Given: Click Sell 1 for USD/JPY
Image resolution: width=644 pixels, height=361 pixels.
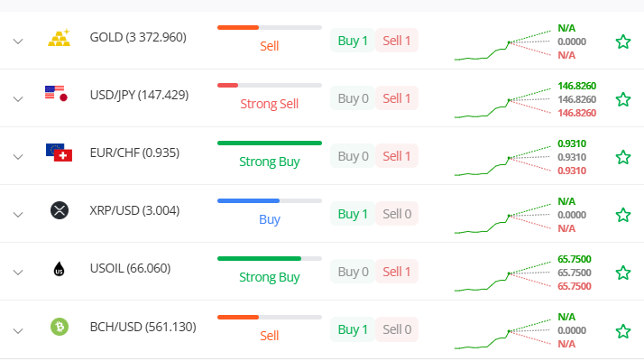Looking at the screenshot, I should 396,98.
